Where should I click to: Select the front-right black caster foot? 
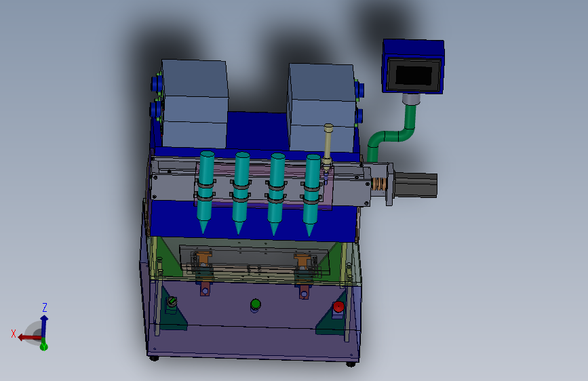(351, 364)
